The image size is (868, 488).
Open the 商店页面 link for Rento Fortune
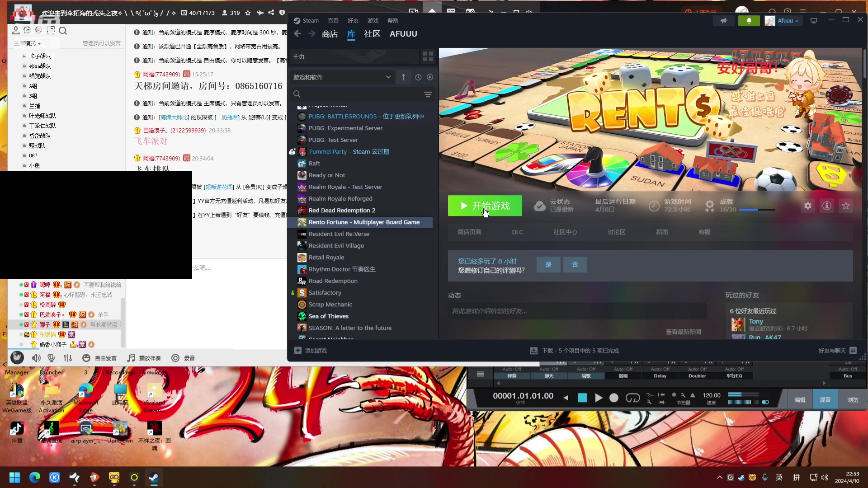click(469, 232)
